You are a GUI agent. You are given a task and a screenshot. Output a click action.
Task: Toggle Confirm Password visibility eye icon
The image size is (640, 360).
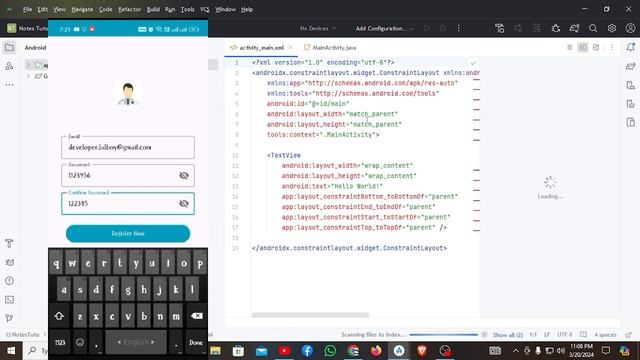tap(184, 203)
